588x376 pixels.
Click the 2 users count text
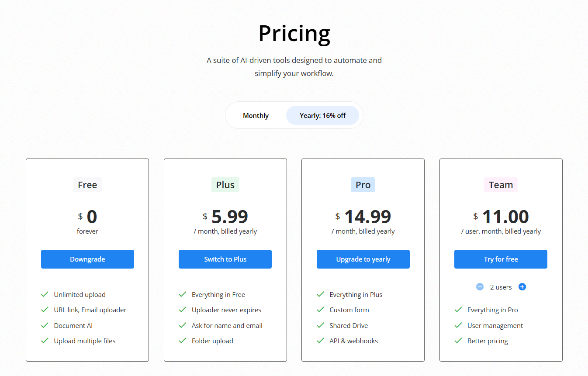point(501,287)
